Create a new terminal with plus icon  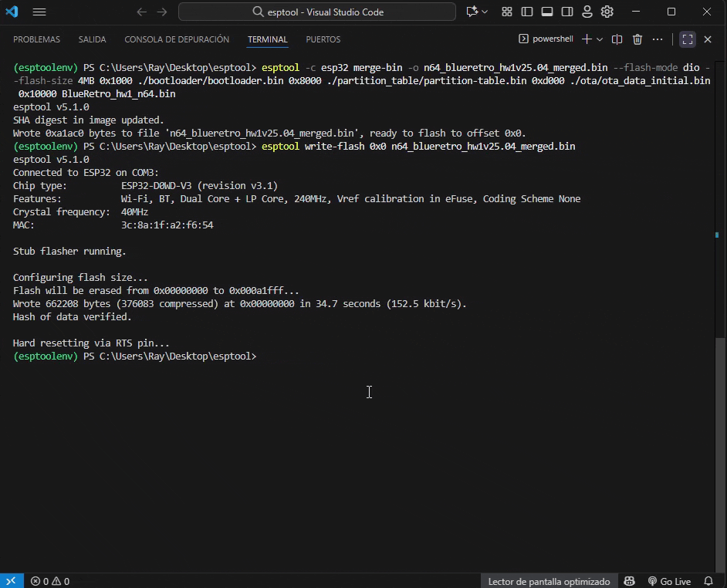click(x=587, y=39)
